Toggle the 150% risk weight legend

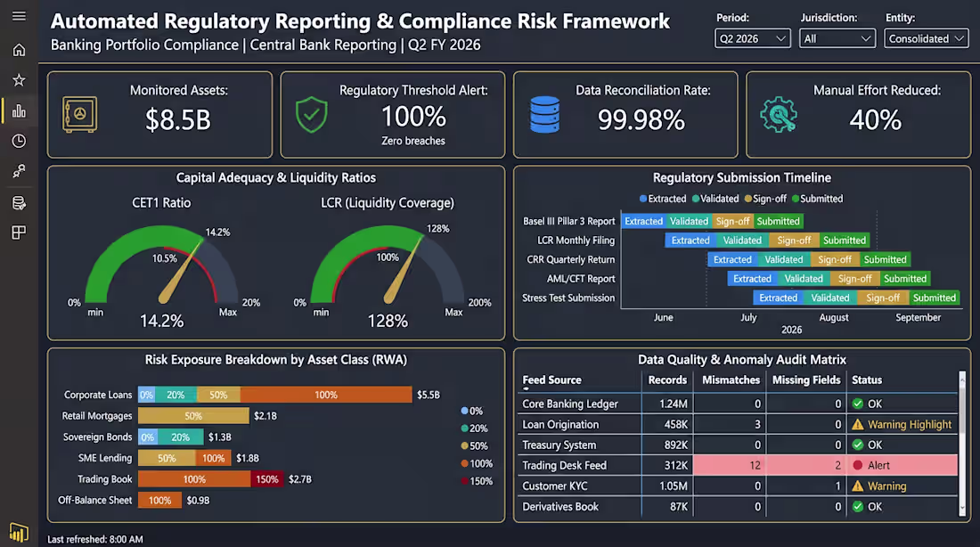[477, 481]
